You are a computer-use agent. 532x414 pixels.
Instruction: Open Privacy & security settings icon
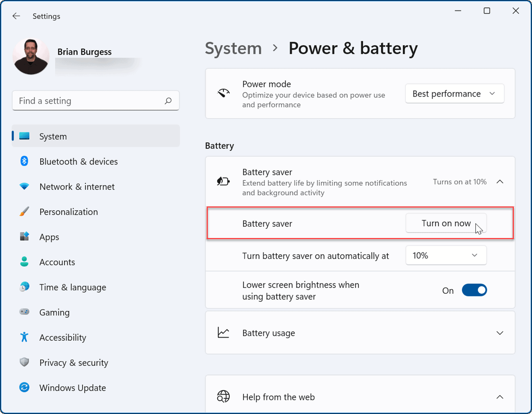[24, 362]
